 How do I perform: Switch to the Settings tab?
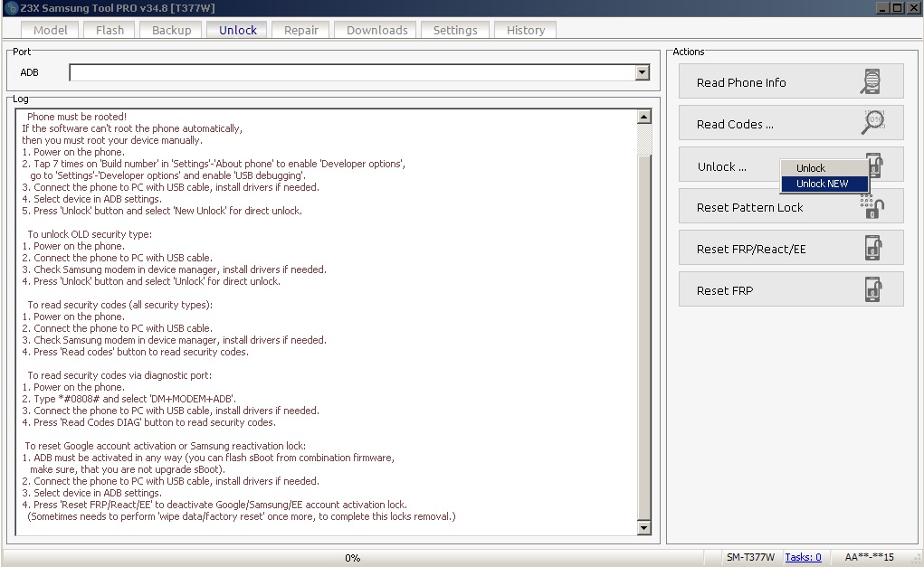455,30
